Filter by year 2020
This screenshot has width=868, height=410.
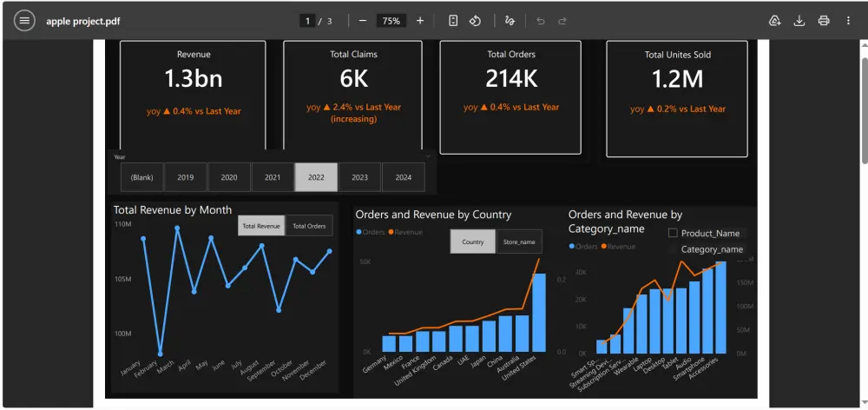pos(229,177)
